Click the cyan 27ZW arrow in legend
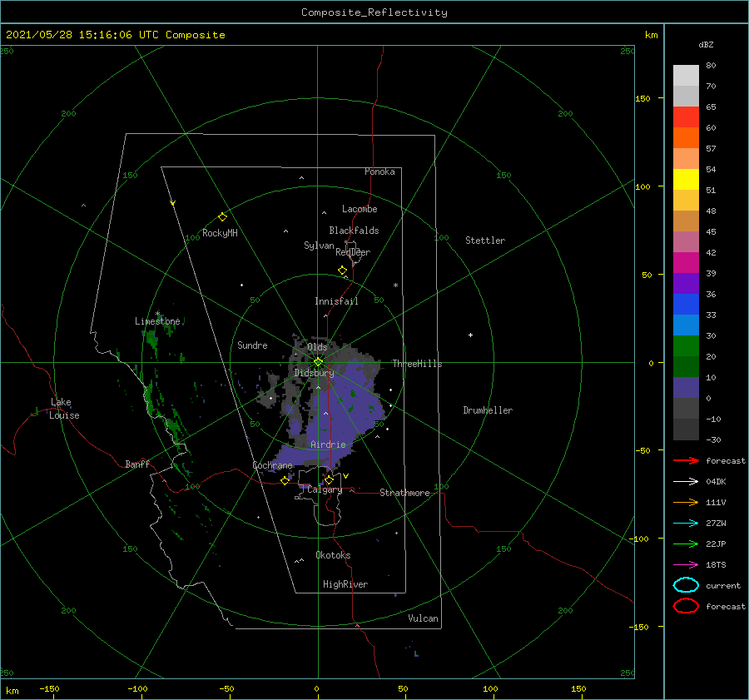The image size is (749, 700). (x=686, y=524)
